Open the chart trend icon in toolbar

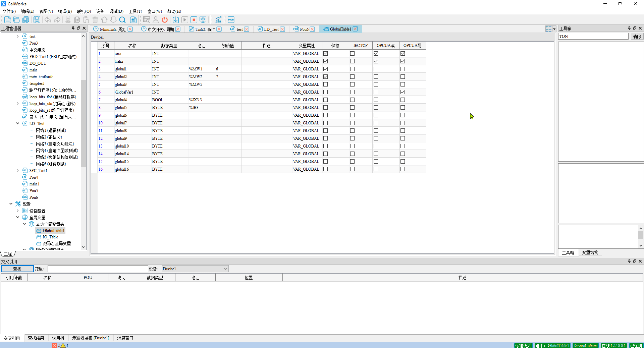click(x=218, y=20)
